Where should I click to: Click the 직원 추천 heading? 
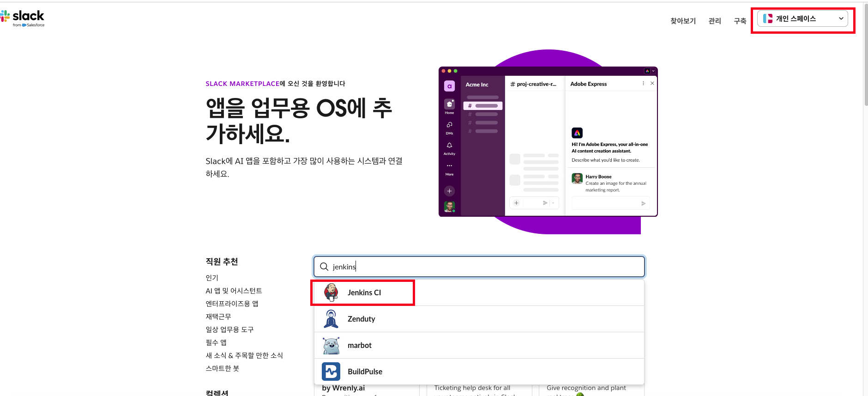tap(222, 262)
